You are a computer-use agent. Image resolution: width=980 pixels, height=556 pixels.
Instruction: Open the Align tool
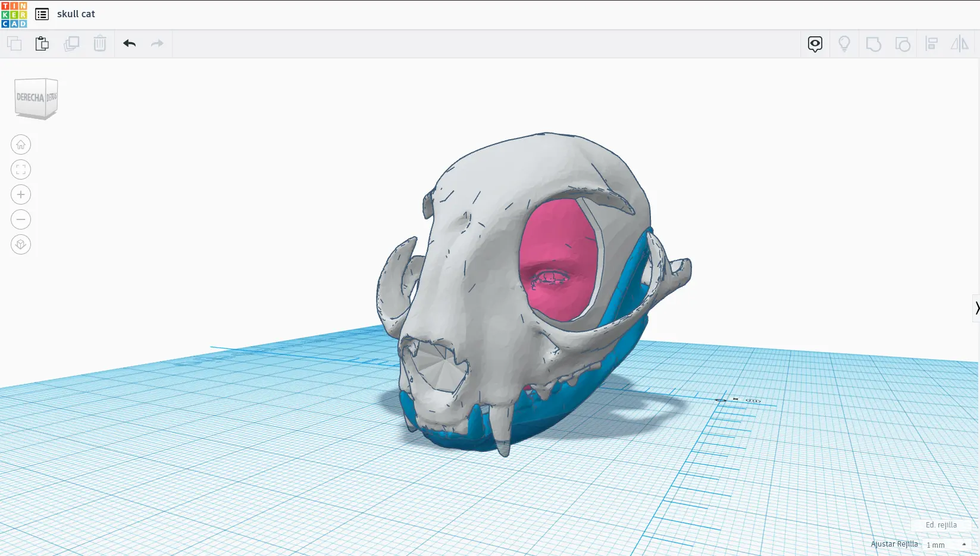(931, 44)
